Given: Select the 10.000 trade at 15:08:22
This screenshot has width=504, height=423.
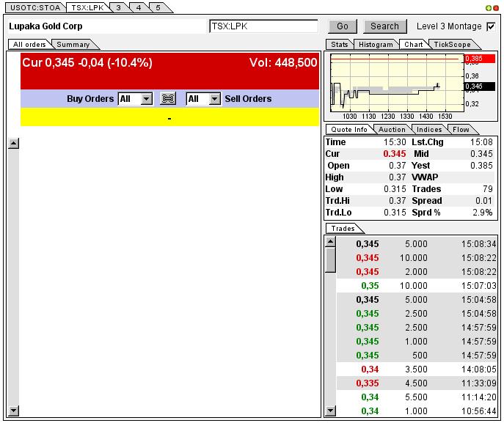Looking at the screenshot, I should (x=417, y=257).
